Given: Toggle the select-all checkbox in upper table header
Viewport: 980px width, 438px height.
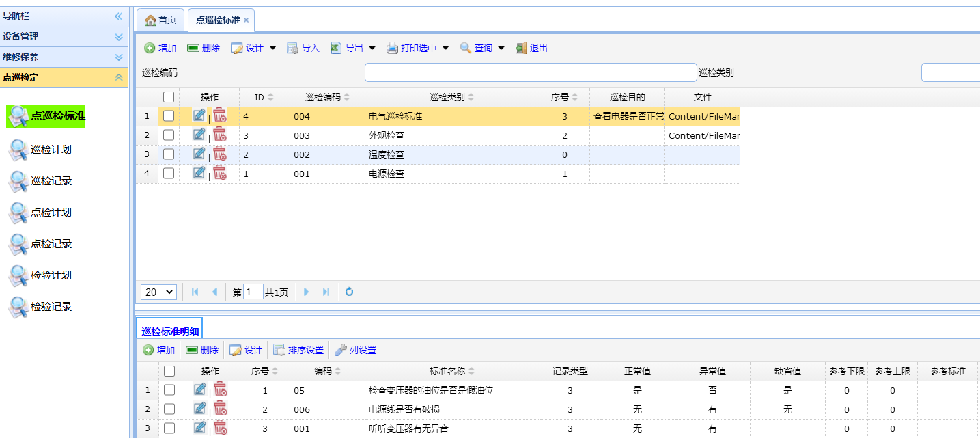Looking at the screenshot, I should pyautogui.click(x=169, y=97).
